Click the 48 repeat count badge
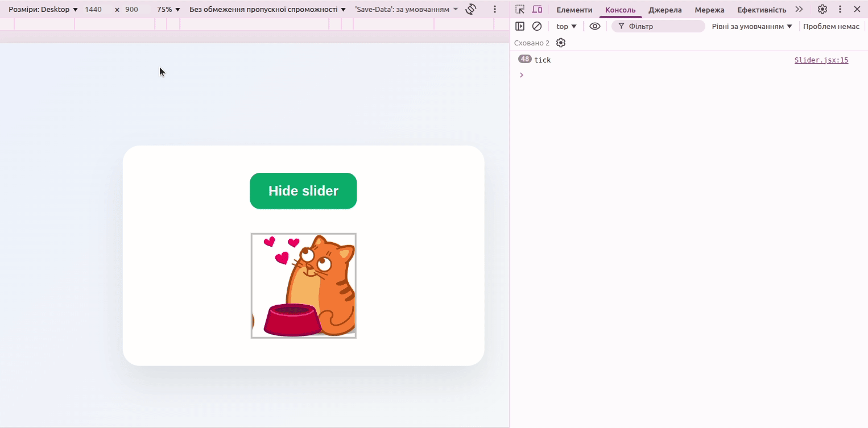Viewport: 868px width, 428px height. pyautogui.click(x=524, y=59)
